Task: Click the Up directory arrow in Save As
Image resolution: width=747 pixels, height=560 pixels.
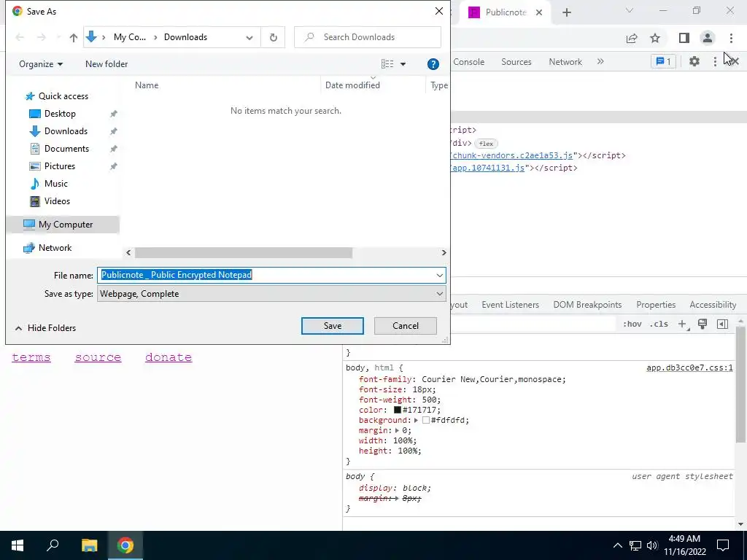Action: click(x=74, y=38)
